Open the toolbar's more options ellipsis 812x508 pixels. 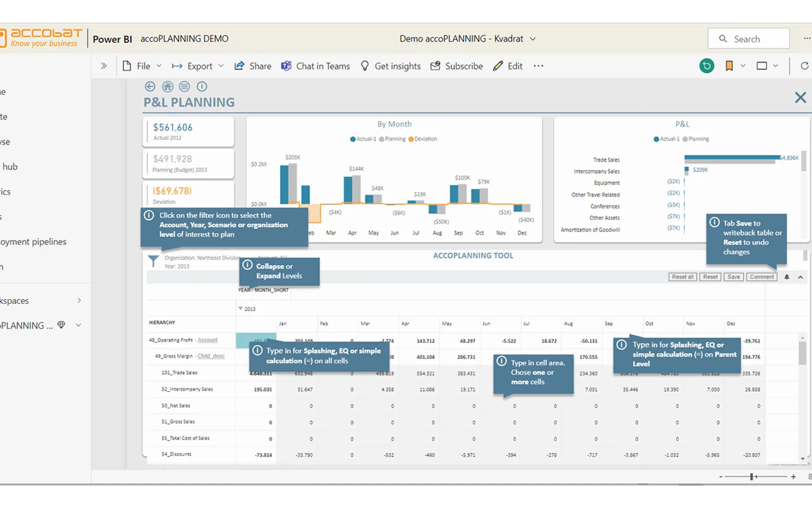point(538,66)
